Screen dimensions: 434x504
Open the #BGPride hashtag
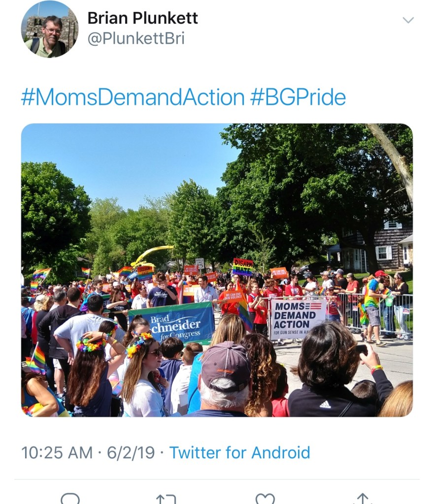coord(298,97)
